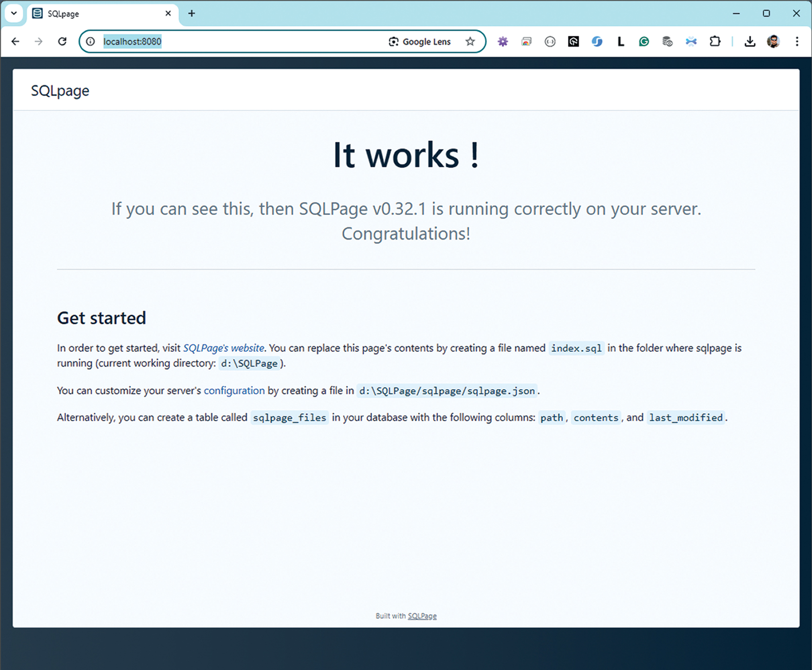Viewport: 812px width, 670px height.
Task: Expand the tab search dropdown arrow
Action: (14, 13)
